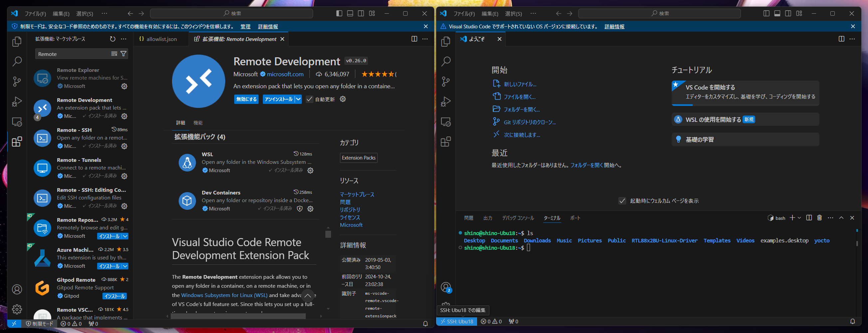Click the 無効にする button
This screenshot has width=868, height=333.
tap(246, 99)
